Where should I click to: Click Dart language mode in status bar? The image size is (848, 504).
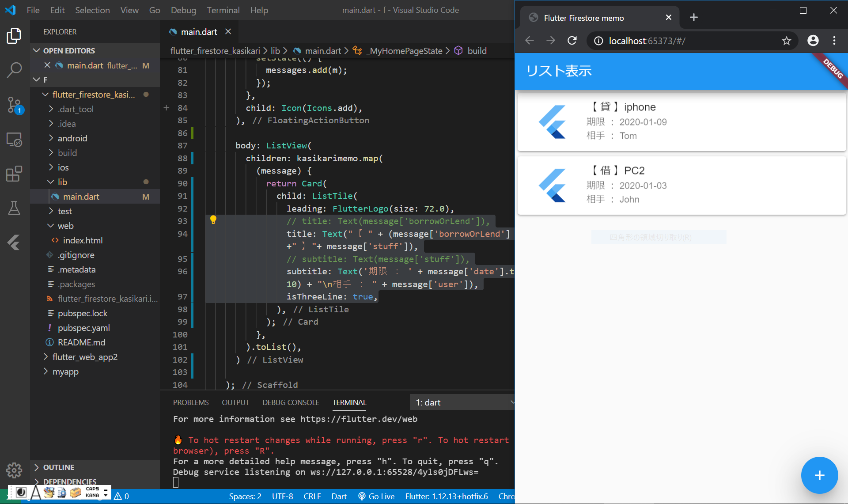(339, 496)
